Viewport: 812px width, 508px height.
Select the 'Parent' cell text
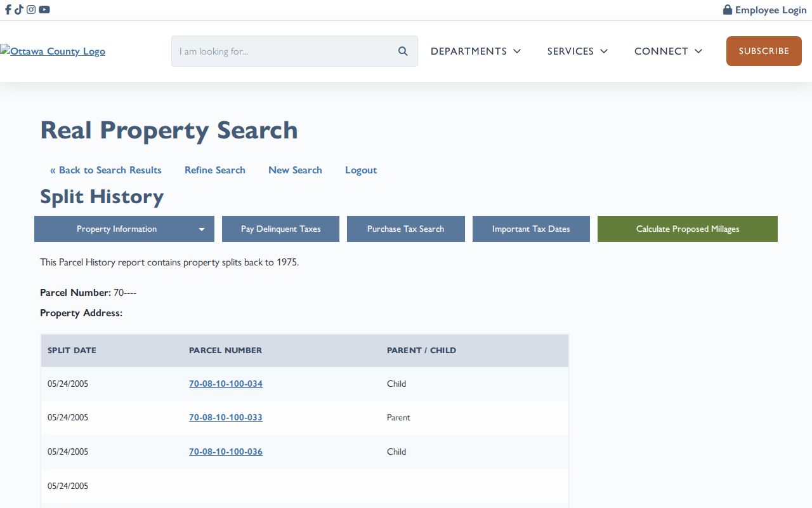point(398,417)
